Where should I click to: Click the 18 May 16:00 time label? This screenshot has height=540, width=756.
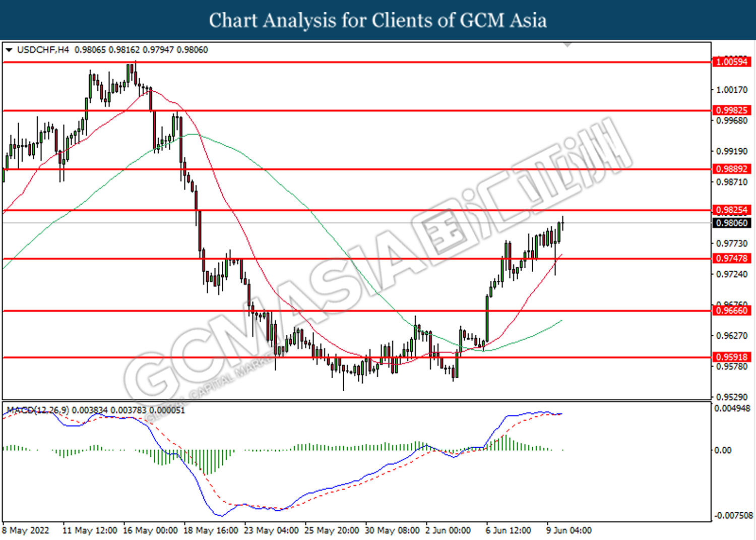(x=211, y=530)
